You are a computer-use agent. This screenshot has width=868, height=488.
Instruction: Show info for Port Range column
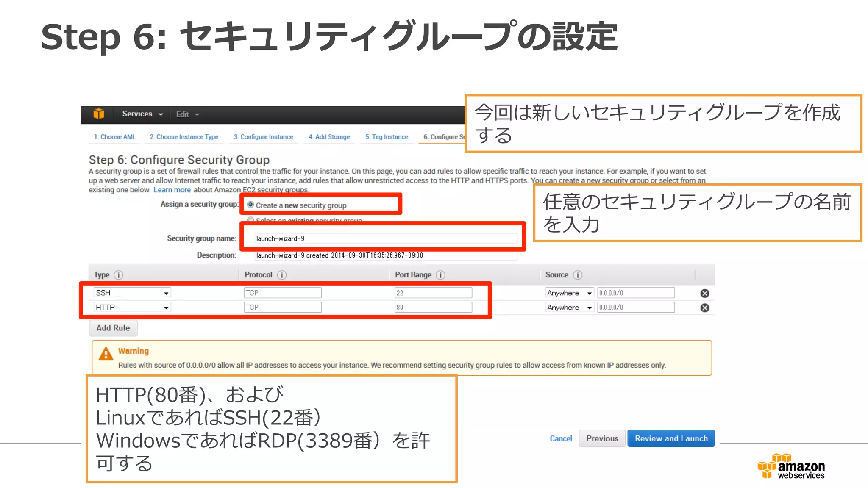(441, 275)
